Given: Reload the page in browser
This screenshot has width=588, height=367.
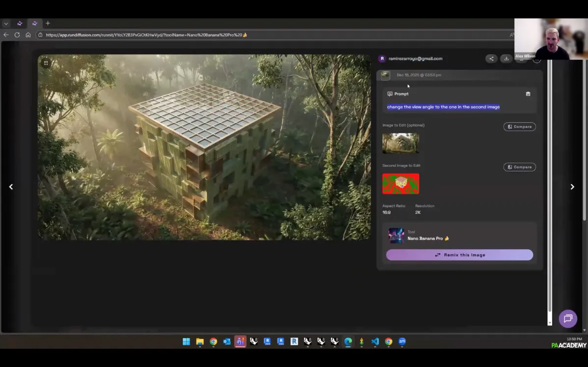Looking at the screenshot, I should coord(17,35).
